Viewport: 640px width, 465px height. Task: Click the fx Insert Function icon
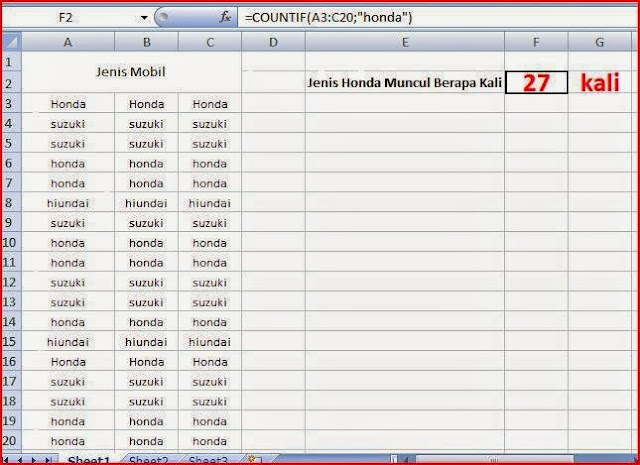(x=225, y=17)
